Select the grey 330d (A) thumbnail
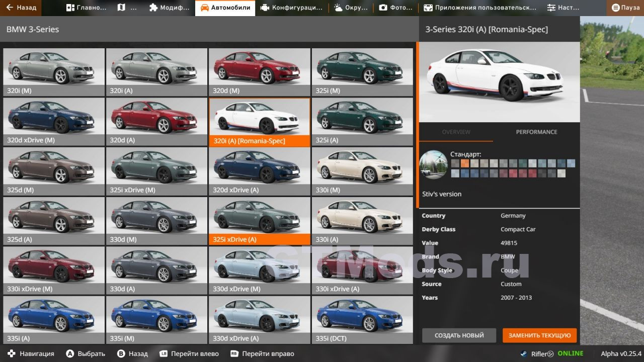This screenshot has width=644, height=362. pos(156,270)
